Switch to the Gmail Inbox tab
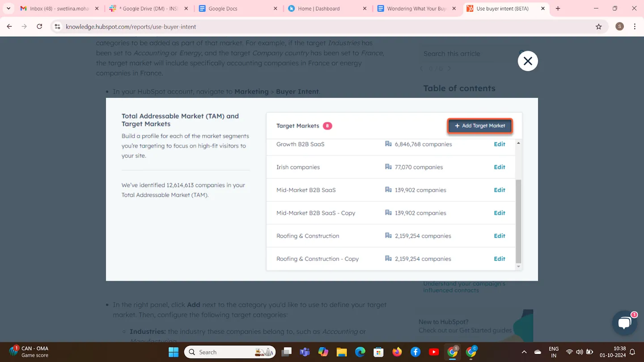 59,8
